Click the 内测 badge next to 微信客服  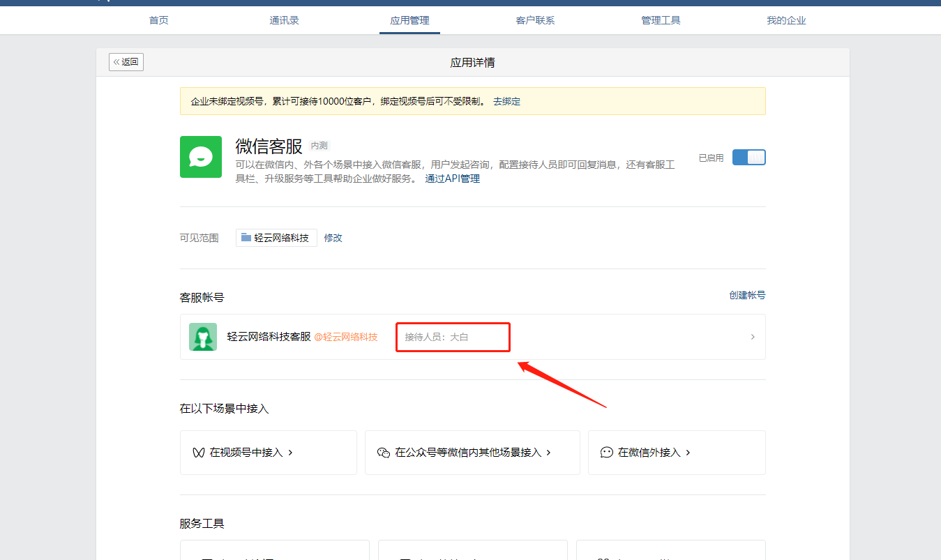[x=319, y=146]
